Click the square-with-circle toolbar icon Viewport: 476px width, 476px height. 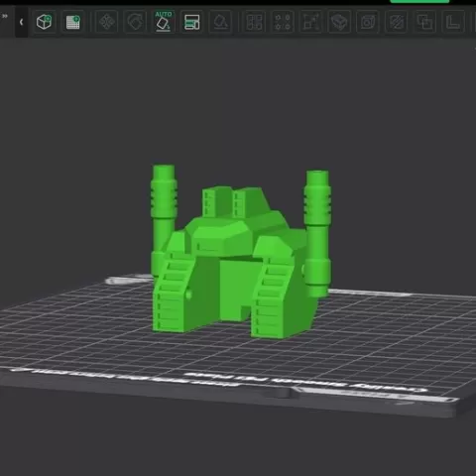368,22
